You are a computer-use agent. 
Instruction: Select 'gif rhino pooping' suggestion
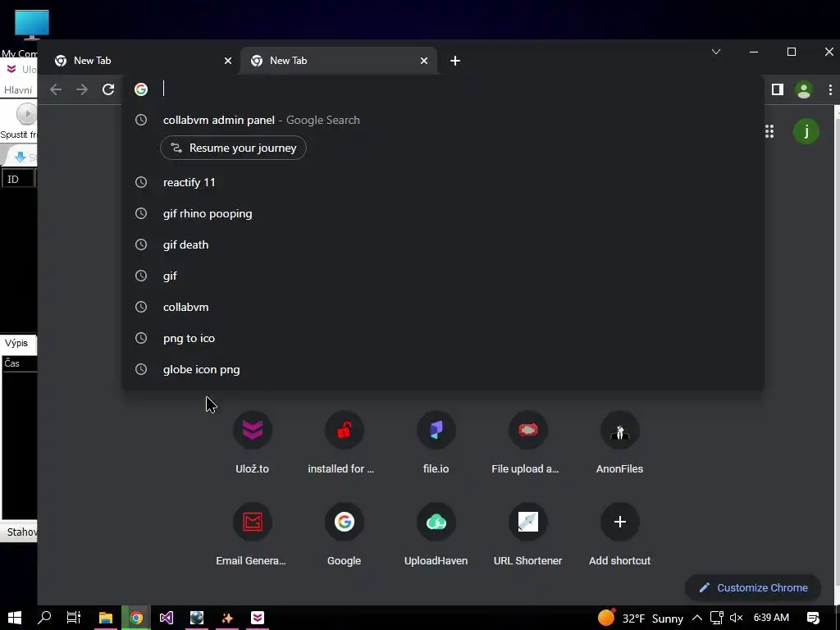coord(442,213)
